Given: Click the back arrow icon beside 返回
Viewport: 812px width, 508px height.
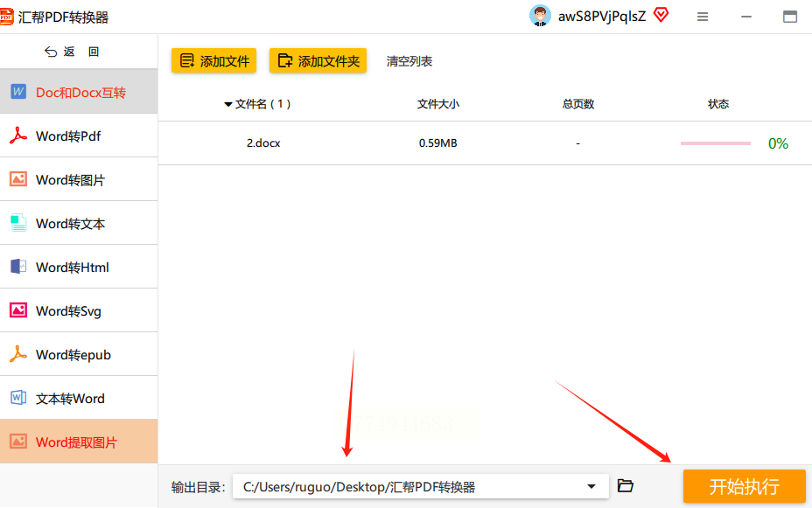Looking at the screenshot, I should pyautogui.click(x=51, y=52).
